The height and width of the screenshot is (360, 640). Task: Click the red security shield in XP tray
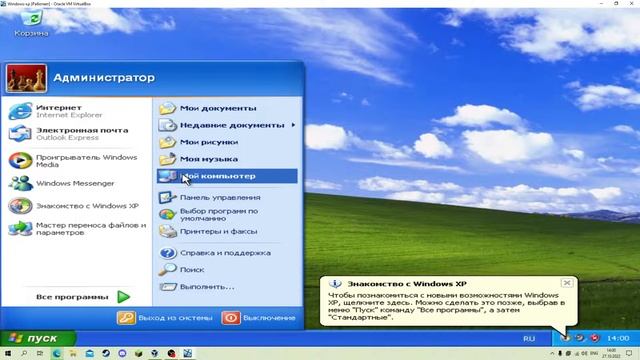595,338
